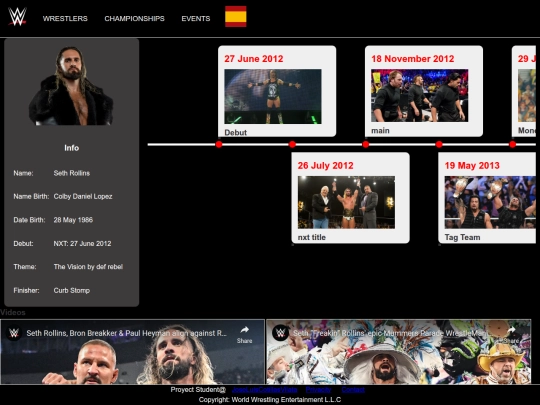Screen dimensions: 540x405
Task: Open the Debut event image
Action: coord(273,96)
